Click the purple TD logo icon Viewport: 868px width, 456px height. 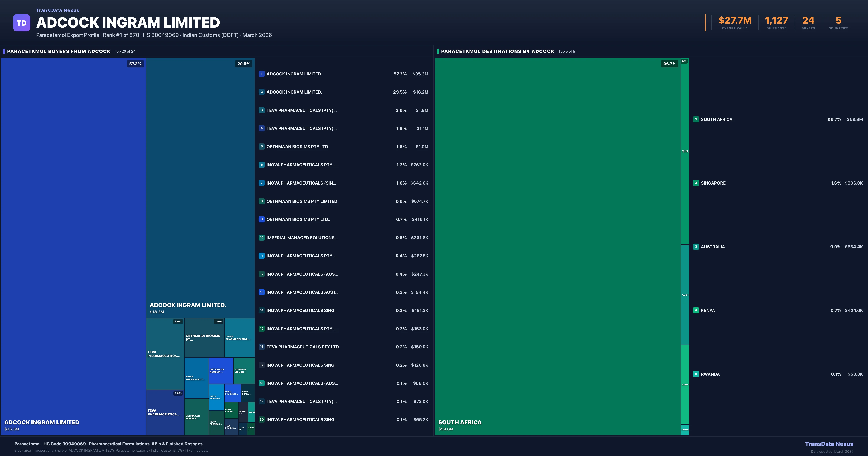tap(22, 23)
